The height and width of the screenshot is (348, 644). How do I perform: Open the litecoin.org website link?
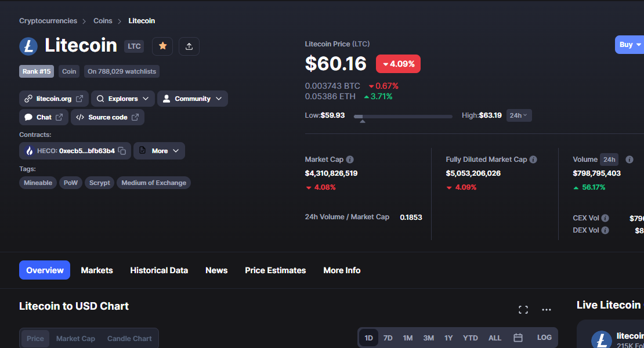coord(54,99)
